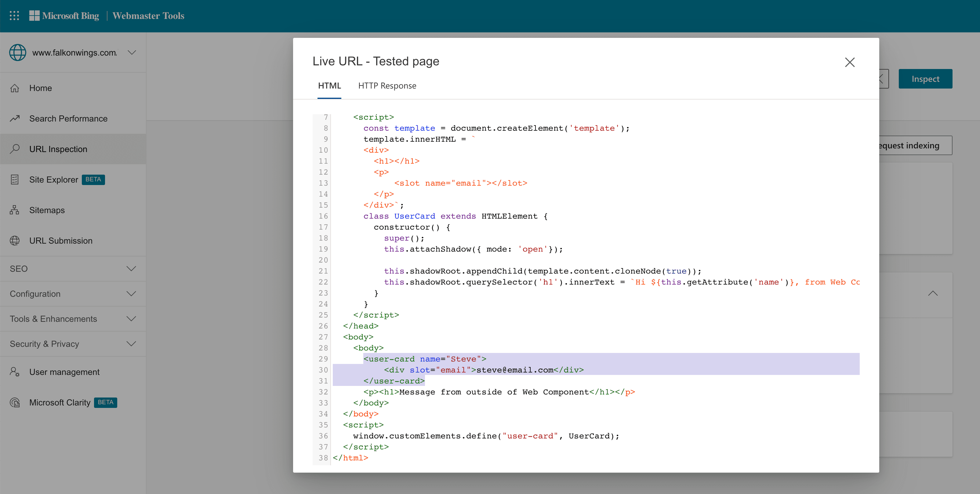Open Site Explorer page
This screenshot has width=980, height=494.
tap(73, 180)
